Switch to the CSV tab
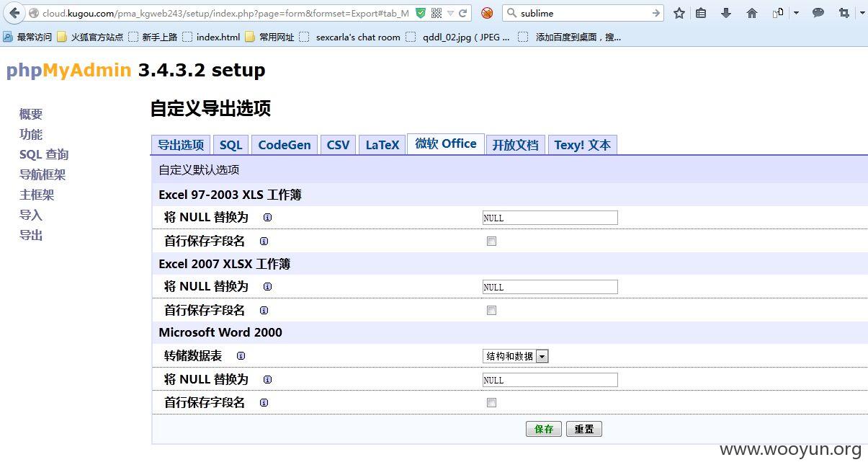Image resolution: width=868 pixels, height=470 pixels. tap(338, 145)
